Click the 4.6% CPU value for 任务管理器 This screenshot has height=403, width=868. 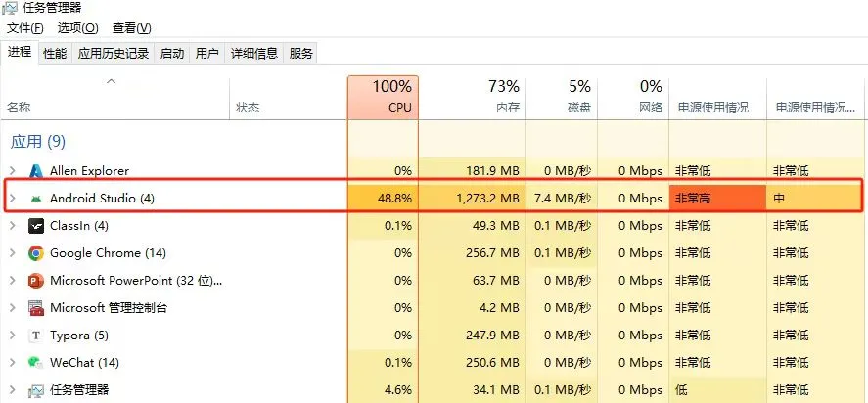click(x=398, y=390)
